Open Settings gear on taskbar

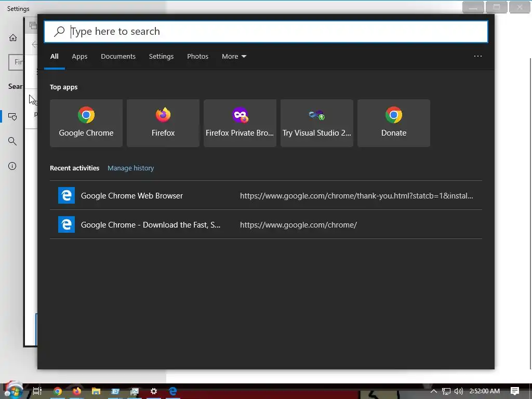click(x=154, y=391)
